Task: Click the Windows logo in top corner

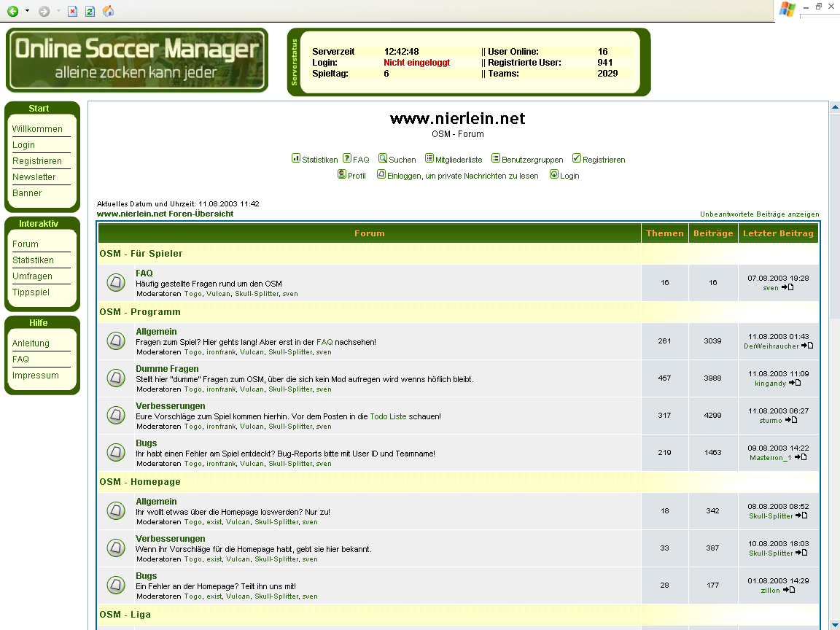Action: pyautogui.click(x=787, y=9)
